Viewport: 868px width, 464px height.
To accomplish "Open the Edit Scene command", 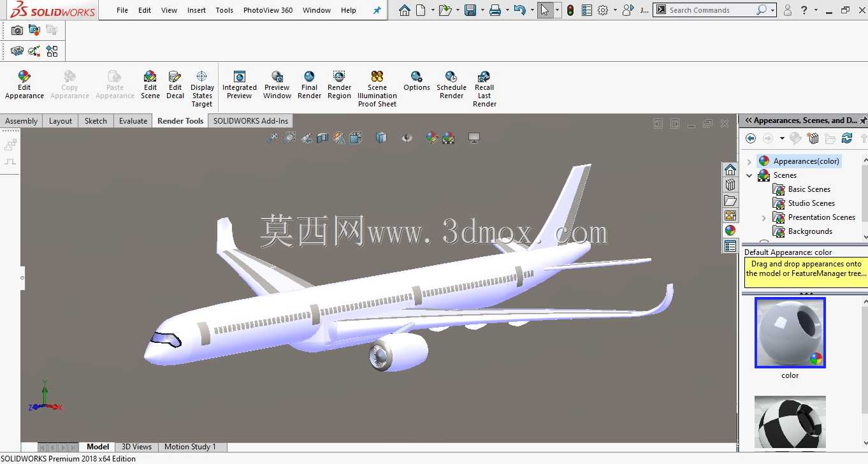I will pos(150,85).
